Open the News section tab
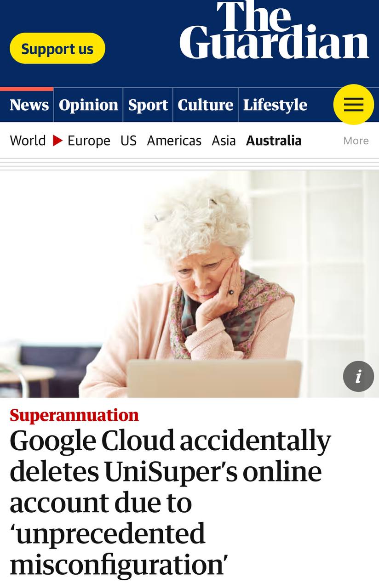 [x=29, y=105]
